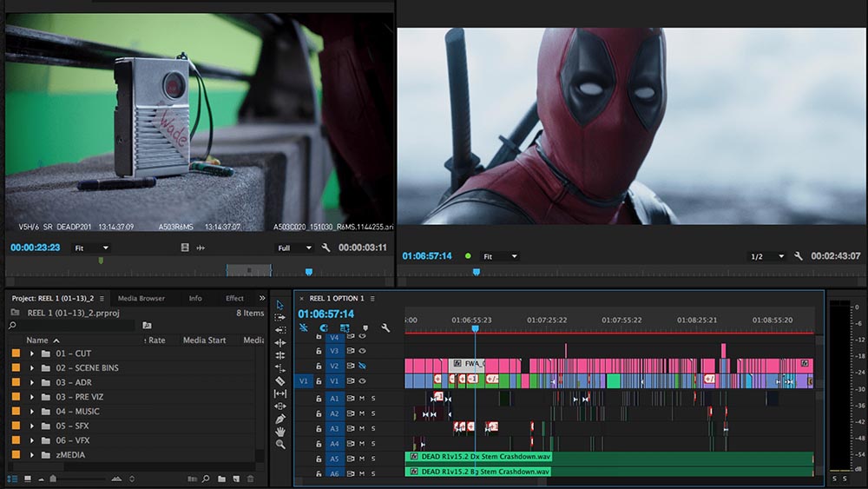Toggle lock on track V3

pyautogui.click(x=319, y=351)
